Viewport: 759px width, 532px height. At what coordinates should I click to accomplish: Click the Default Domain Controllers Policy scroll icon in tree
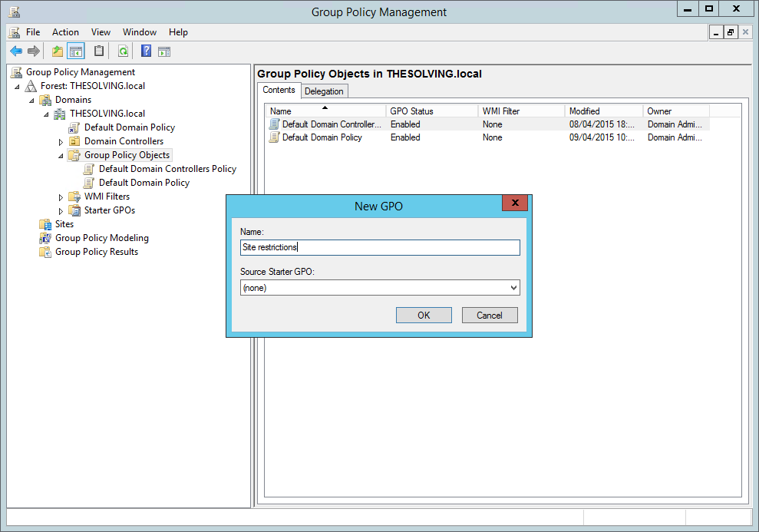click(89, 169)
